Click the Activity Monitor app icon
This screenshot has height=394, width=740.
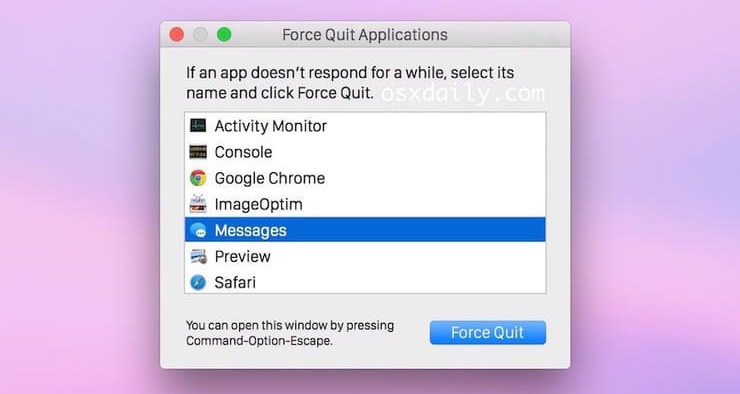(198, 126)
